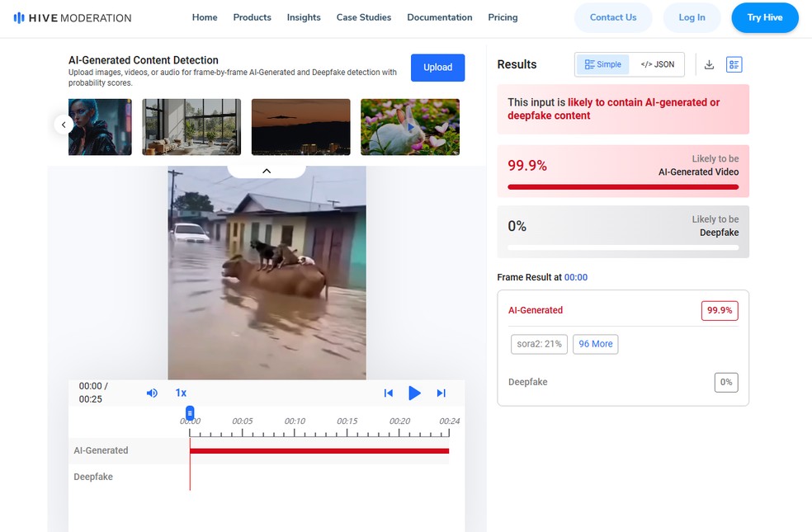Change playback speed from 1x
This screenshot has width=812, height=532.
click(x=181, y=393)
